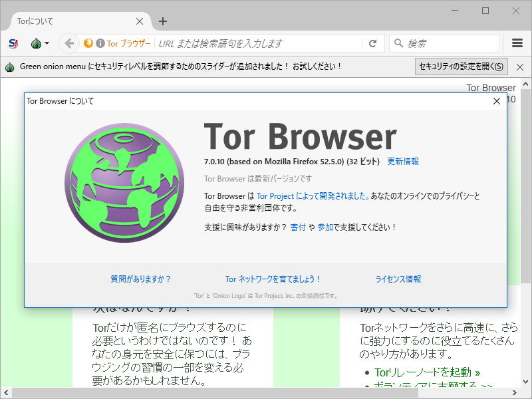Dismiss the security slider notification bar
Viewport: 532px width, 399px height.
[520, 67]
